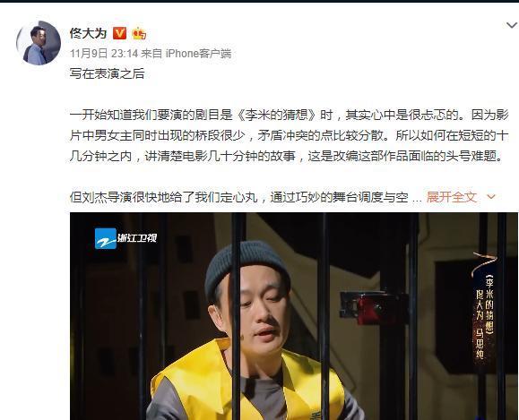Click the 《李米的猜想》 title in the paragraph
The width and height of the screenshot is (519, 420).
[276, 115]
